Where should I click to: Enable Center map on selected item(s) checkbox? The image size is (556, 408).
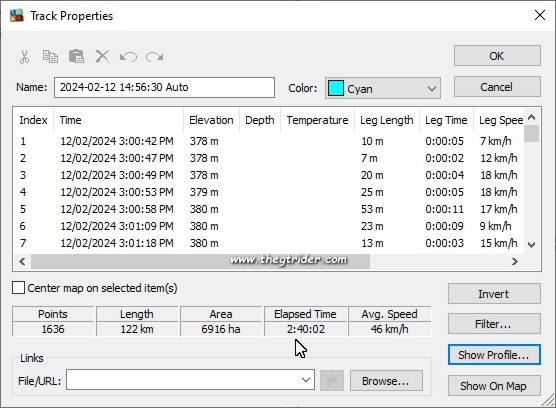tap(18, 288)
